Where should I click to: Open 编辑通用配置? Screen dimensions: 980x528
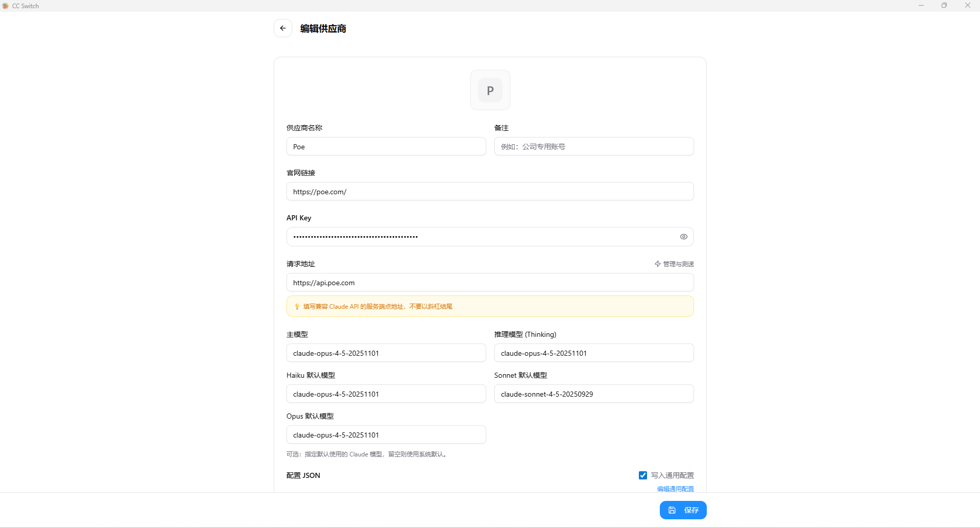[x=675, y=489]
